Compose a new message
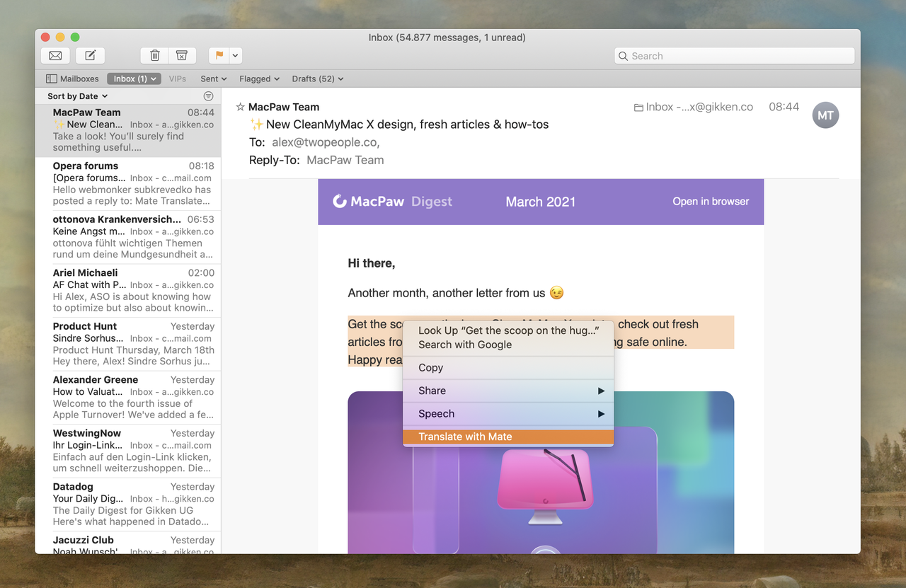 (x=90, y=55)
